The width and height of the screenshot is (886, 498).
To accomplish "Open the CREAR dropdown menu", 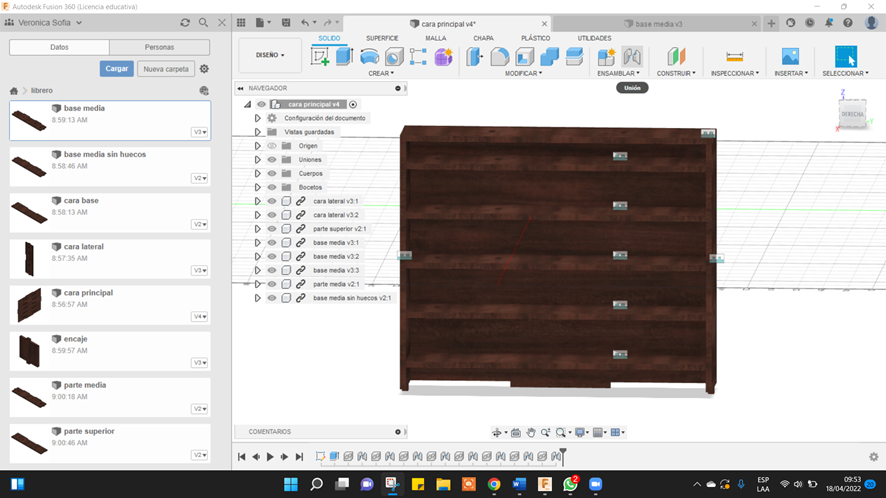I will [x=381, y=73].
